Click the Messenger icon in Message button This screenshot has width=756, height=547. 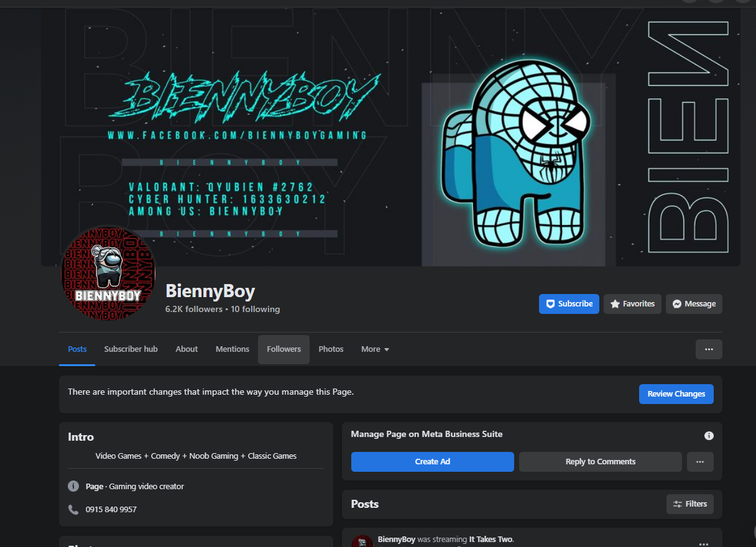[677, 304]
